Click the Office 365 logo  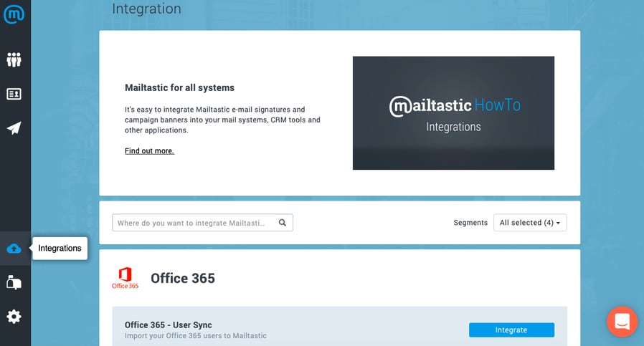125,278
